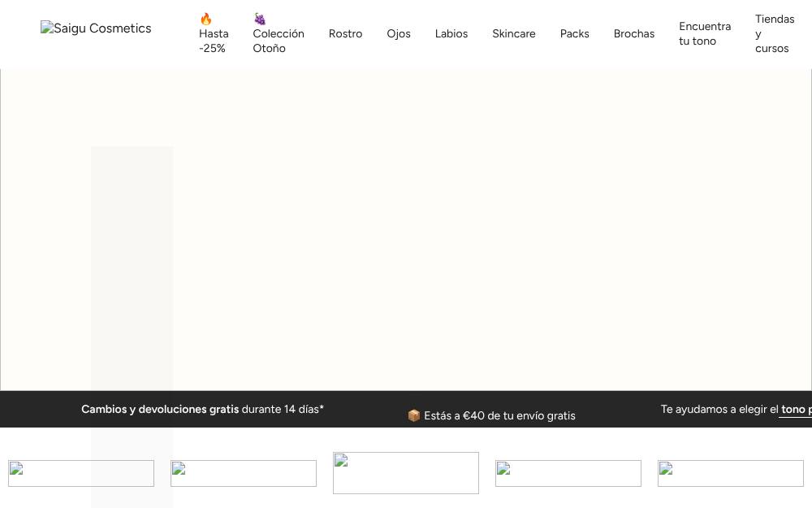Select the second image thumbnail in the row
812x508 pixels.
click(244, 473)
